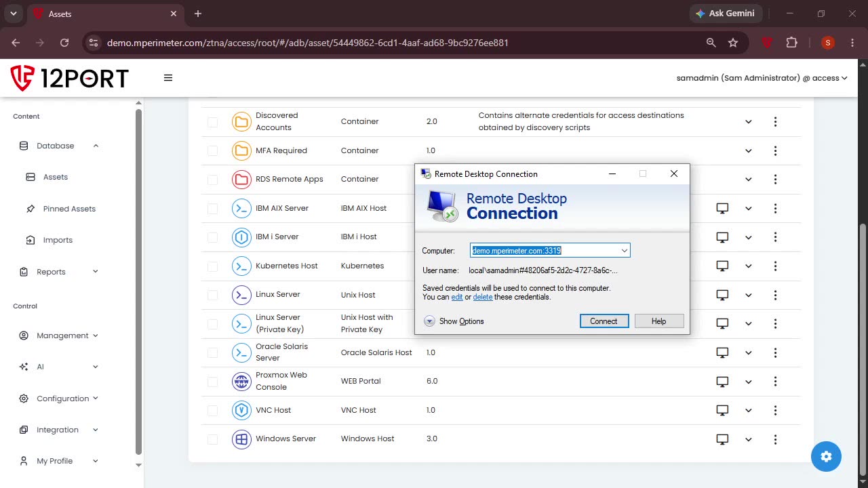Click the 12PORT logo
The width and height of the screenshot is (868, 488).
69,78
